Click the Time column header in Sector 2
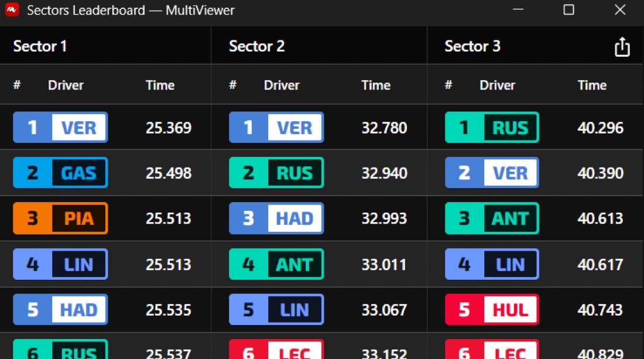This screenshot has height=359, width=644. point(376,85)
